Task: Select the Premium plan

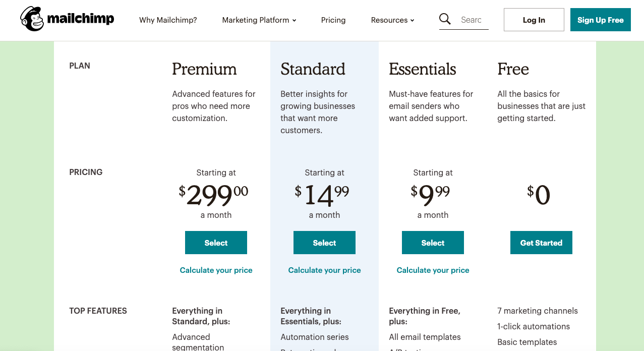Action: click(216, 243)
